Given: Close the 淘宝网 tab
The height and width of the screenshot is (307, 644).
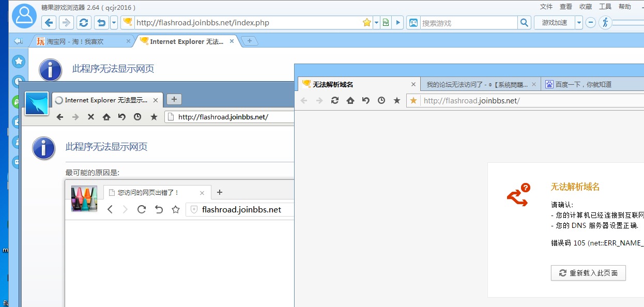Looking at the screenshot, I should click(129, 41).
